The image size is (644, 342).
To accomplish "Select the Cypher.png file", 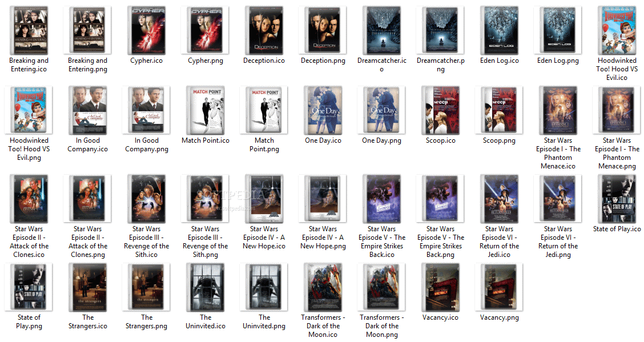I will [205, 30].
